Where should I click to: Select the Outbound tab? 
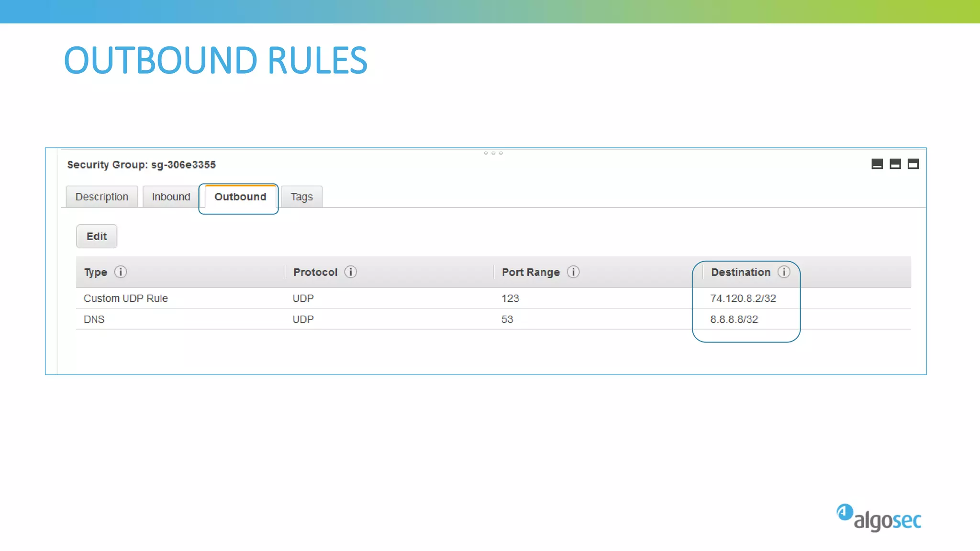coord(240,197)
